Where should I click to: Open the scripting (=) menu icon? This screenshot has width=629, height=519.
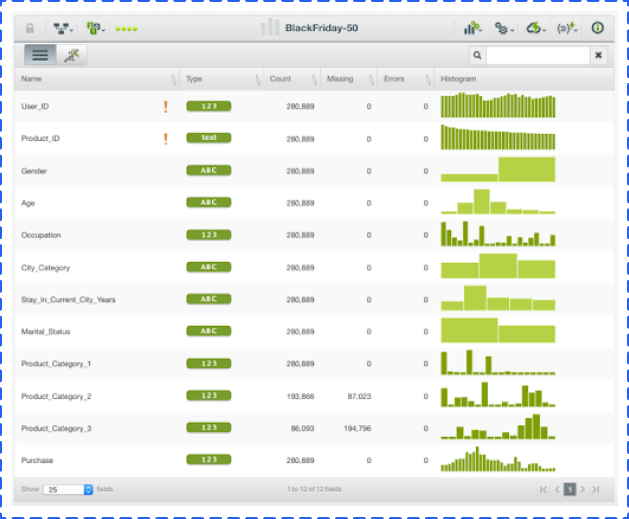(567, 28)
